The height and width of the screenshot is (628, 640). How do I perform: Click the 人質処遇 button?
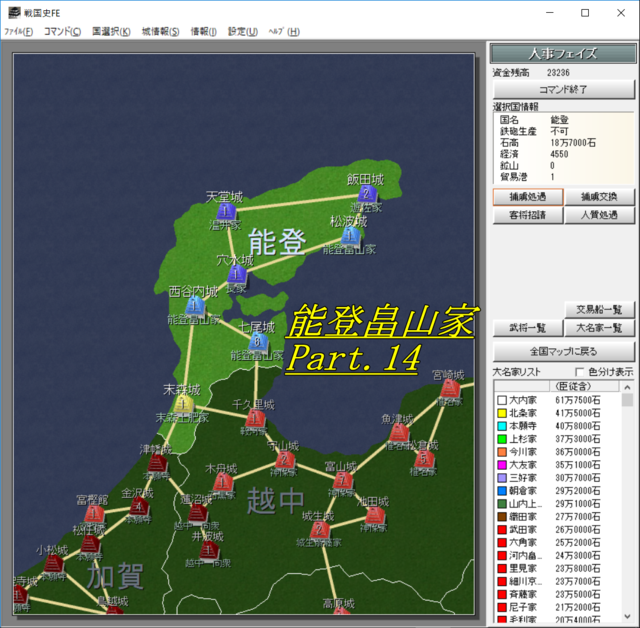pyautogui.click(x=599, y=215)
